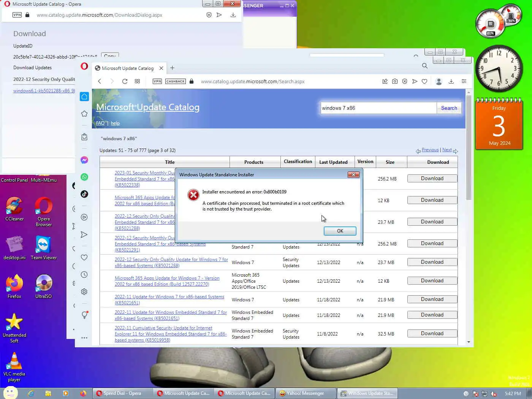Go to Previous results page
Viewport: 532px width, 399px height.
pyautogui.click(x=430, y=150)
